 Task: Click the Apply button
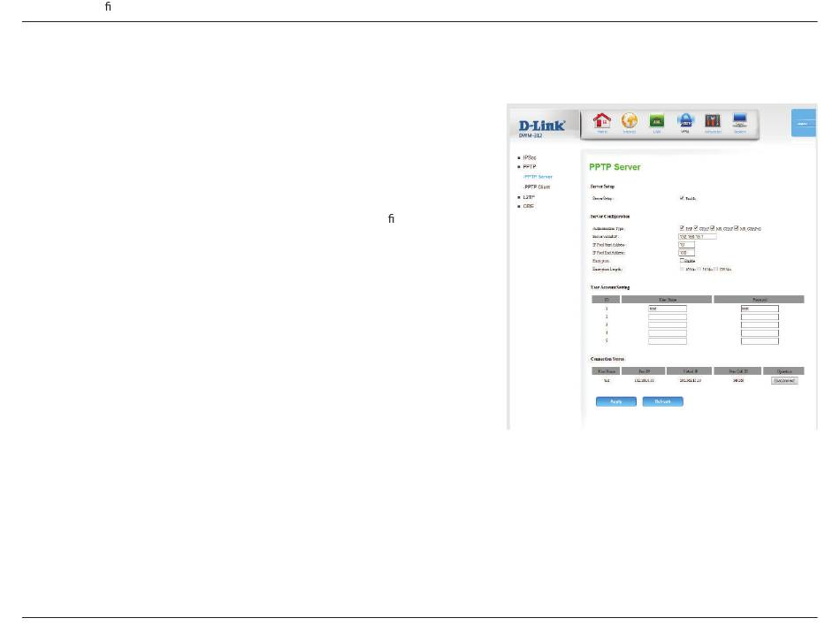coord(616,401)
